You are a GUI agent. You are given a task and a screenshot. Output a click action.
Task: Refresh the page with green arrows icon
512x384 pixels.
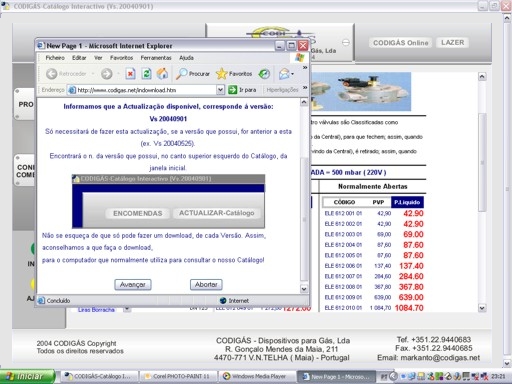coord(146,74)
